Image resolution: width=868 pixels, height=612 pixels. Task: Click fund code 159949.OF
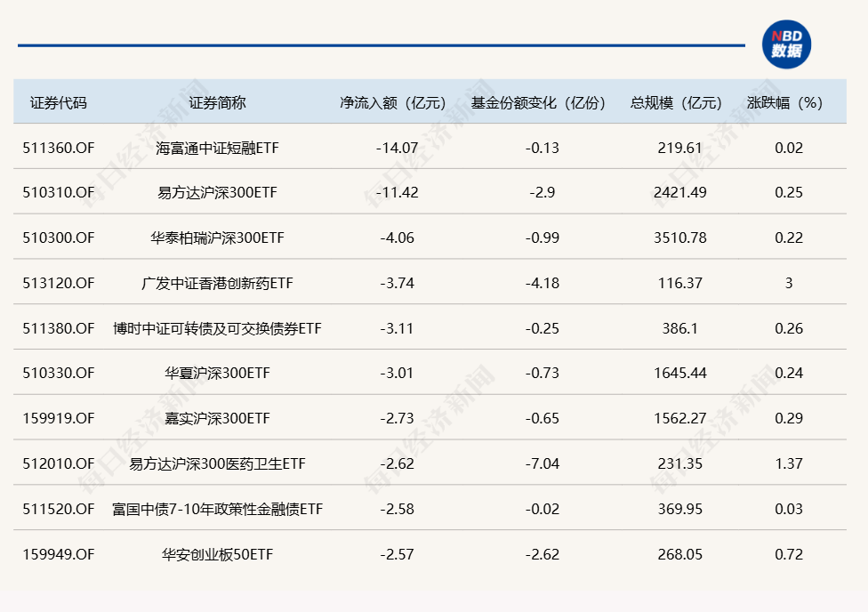58,555
